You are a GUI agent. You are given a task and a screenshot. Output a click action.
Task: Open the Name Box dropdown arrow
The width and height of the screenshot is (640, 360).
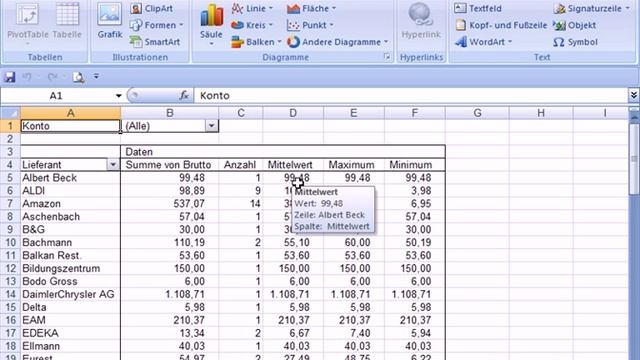[118, 96]
